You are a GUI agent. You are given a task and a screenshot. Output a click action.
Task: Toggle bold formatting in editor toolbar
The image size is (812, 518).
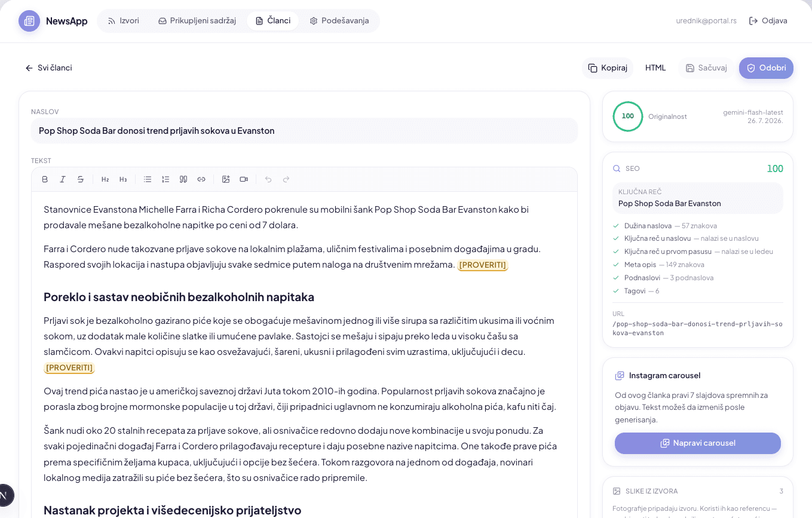(45, 179)
